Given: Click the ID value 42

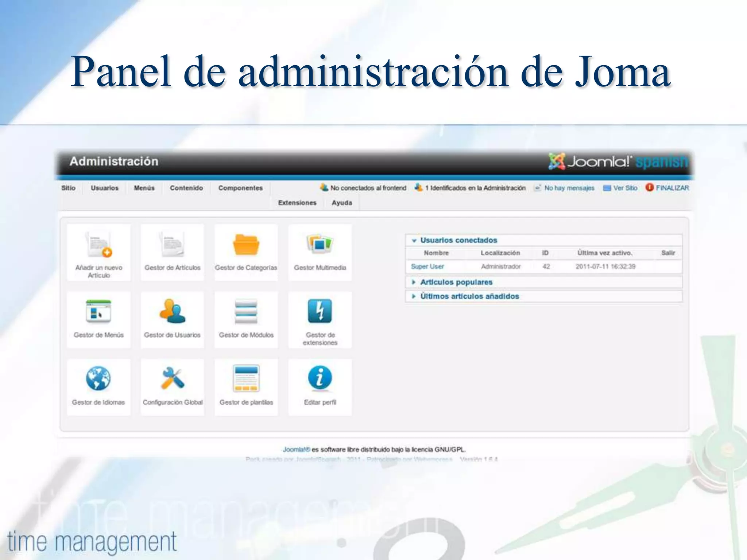Looking at the screenshot, I should 546,267.
